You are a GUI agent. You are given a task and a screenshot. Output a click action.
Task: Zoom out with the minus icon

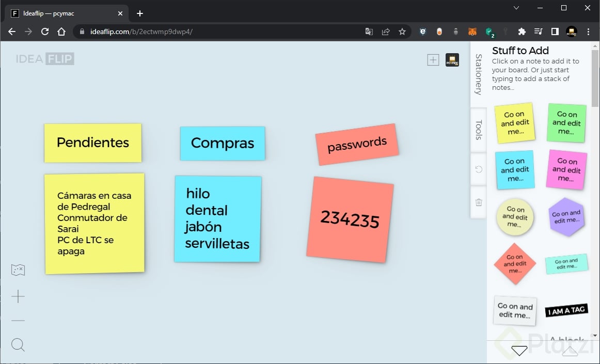coord(18,320)
